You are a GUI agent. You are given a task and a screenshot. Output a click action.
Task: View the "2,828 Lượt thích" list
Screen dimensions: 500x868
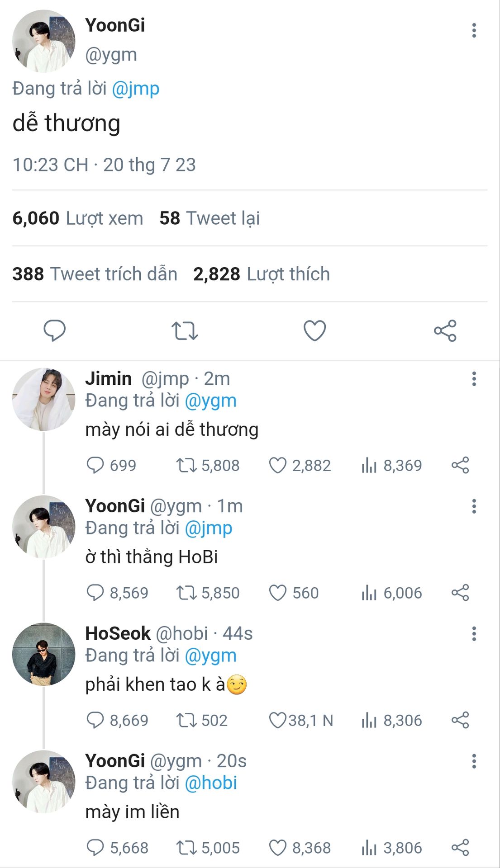[261, 274]
